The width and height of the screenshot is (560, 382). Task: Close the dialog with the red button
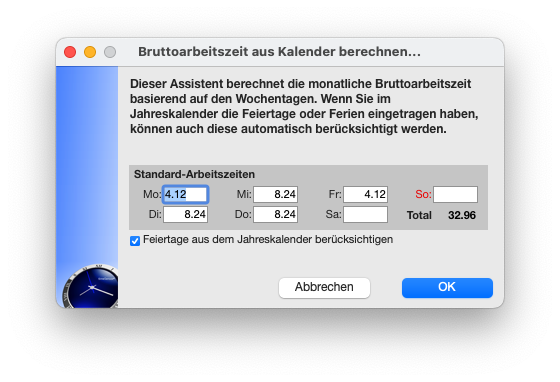pyautogui.click(x=70, y=52)
